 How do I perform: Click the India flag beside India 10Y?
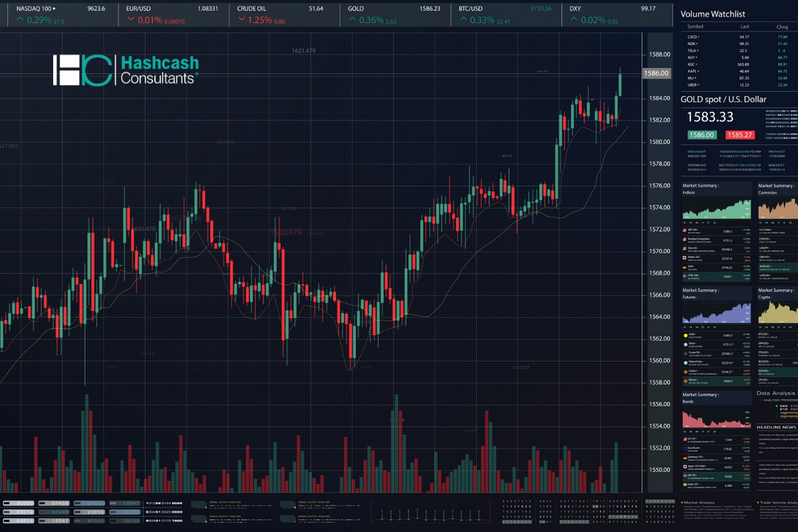685,485
